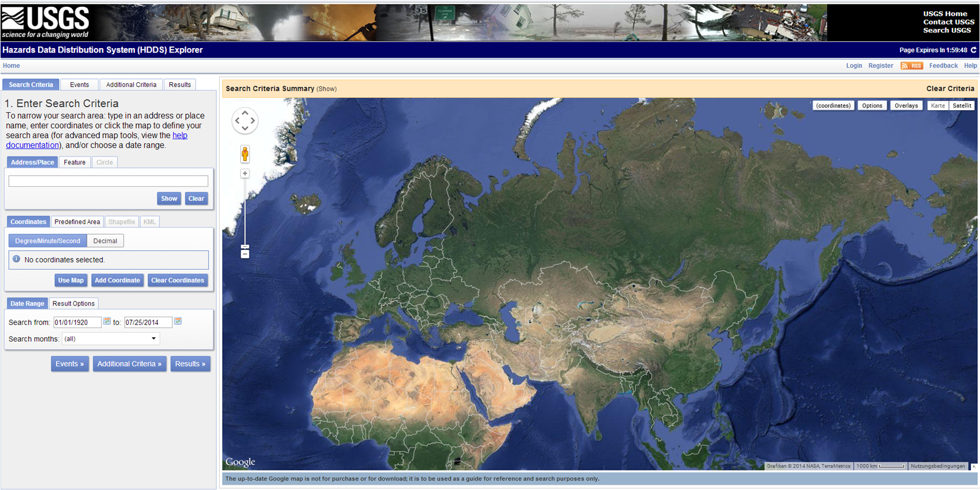The image size is (980, 490).
Task: Switch map to Karte view
Action: pos(937,106)
